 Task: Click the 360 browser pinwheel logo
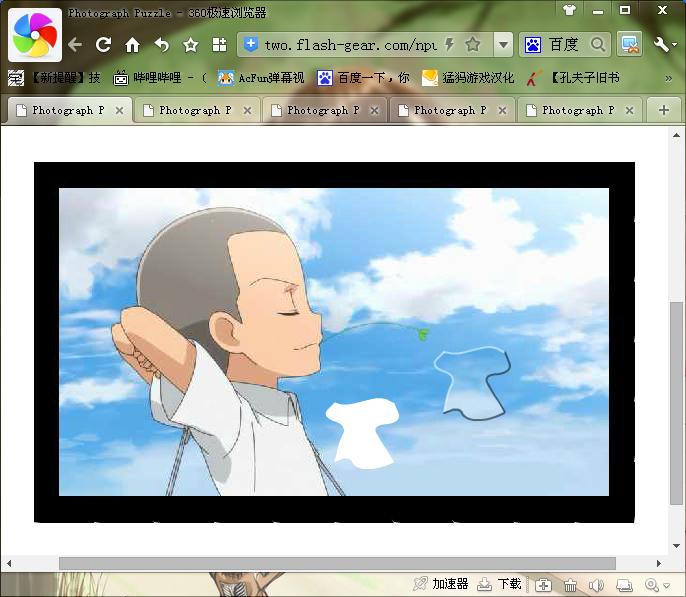click(35, 35)
